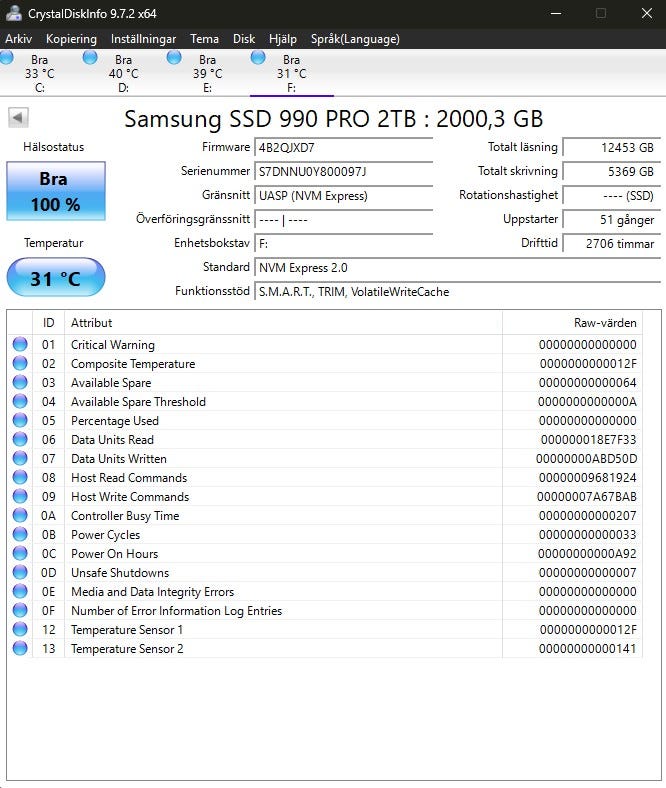The image size is (666, 788).
Task: Click the Rotationshastighet value ---- (SSD)
Action: click(x=611, y=195)
